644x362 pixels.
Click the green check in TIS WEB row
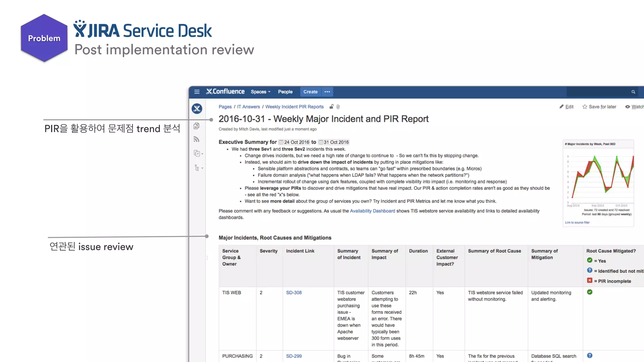click(x=590, y=292)
